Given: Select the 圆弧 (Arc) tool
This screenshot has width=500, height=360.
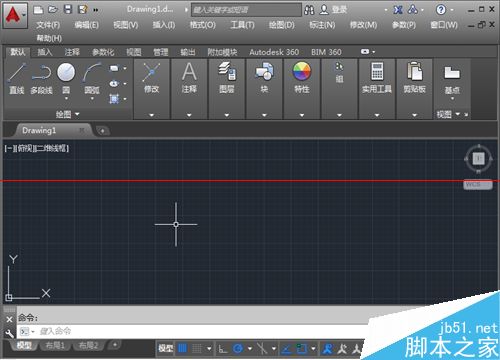Looking at the screenshot, I should pyautogui.click(x=92, y=79).
